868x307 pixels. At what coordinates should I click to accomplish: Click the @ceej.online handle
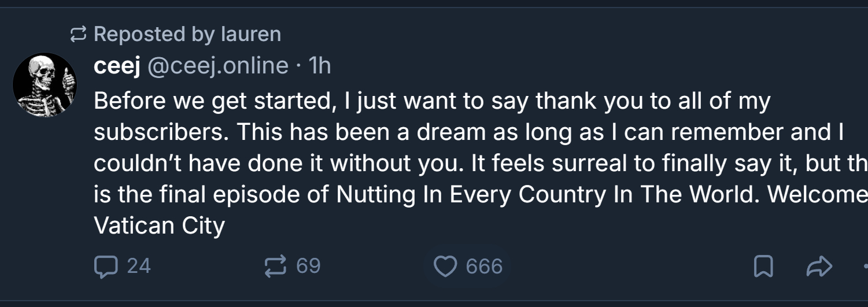tap(218, 66)
